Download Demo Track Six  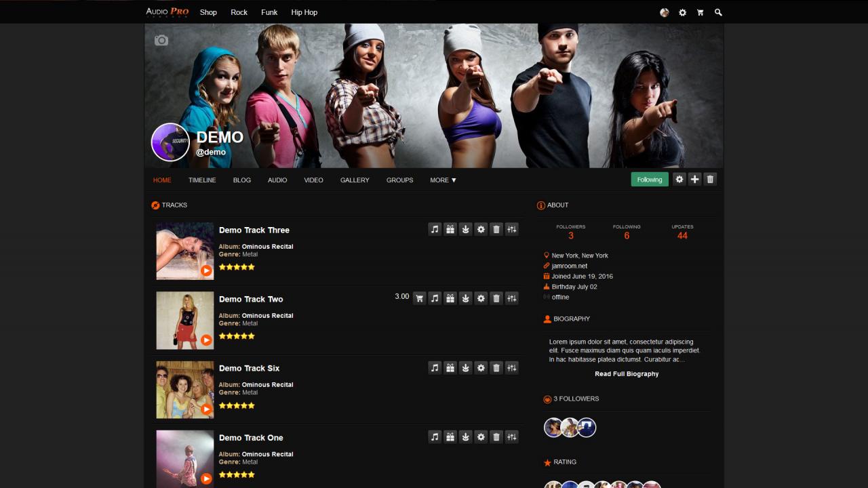(466, 367)
